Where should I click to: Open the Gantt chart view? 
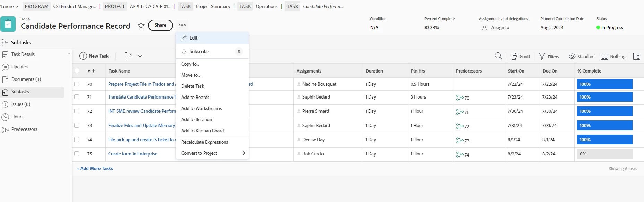tap(521, 56)
